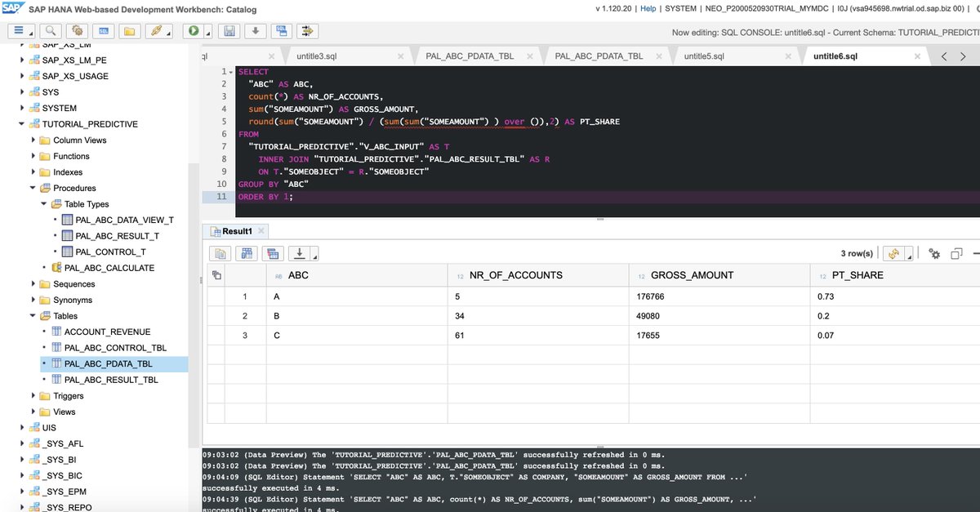Collapse the Tables folder
This screenshot has height=512, width=980.
coord(33,316)
